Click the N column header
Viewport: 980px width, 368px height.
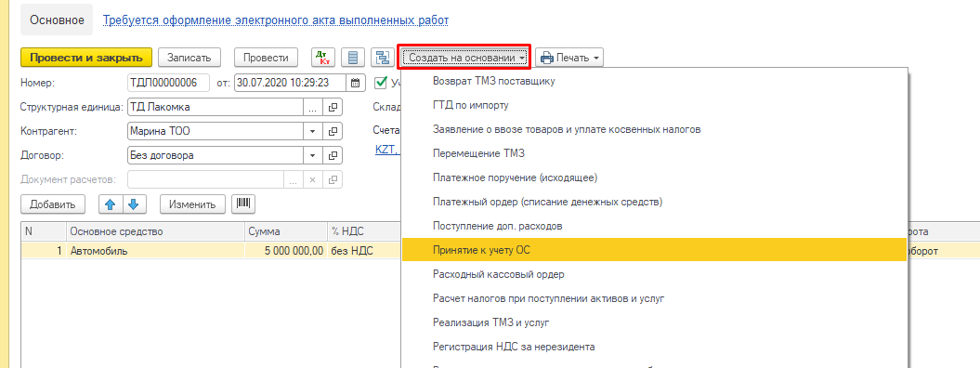43,231
